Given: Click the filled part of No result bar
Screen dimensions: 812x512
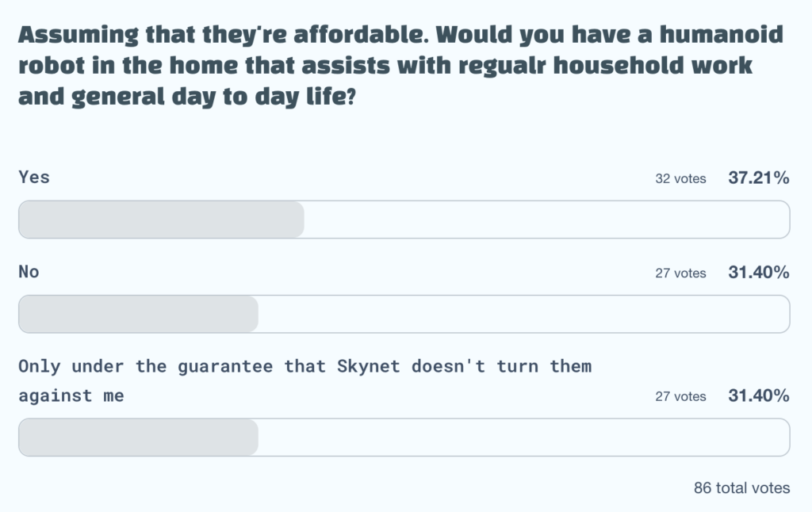Looking at the screenshot, I should click(138, 314).
